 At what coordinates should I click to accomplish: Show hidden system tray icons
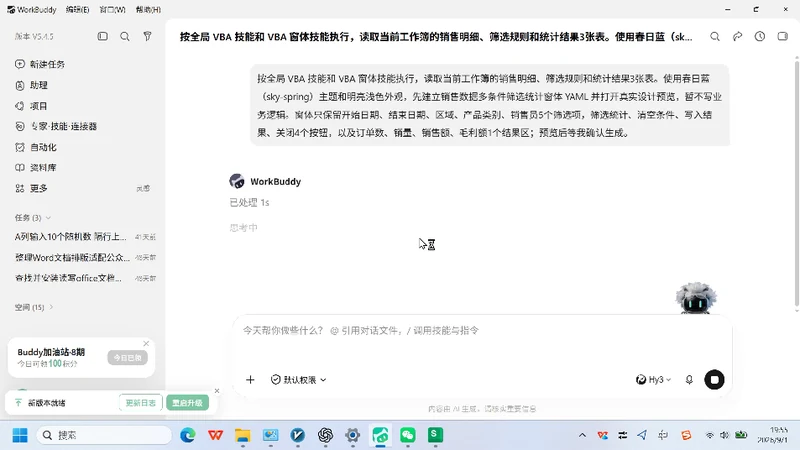[582, 435]
